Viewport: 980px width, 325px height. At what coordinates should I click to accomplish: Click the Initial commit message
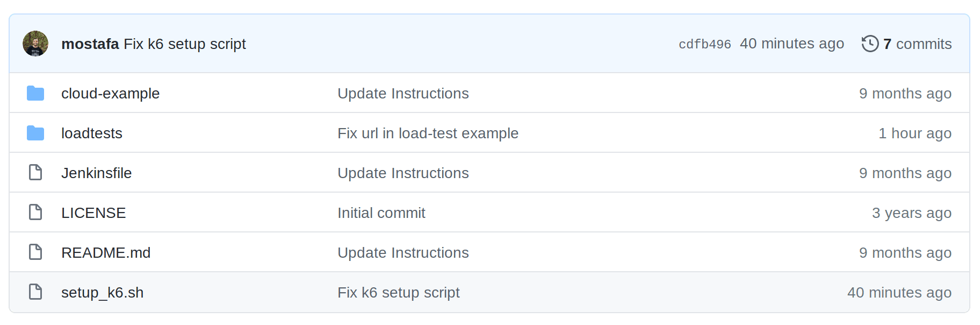(381, 212)
